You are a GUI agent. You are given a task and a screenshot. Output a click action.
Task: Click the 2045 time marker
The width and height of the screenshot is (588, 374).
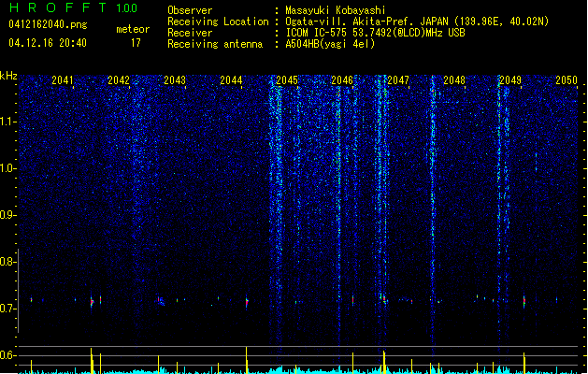287,79
